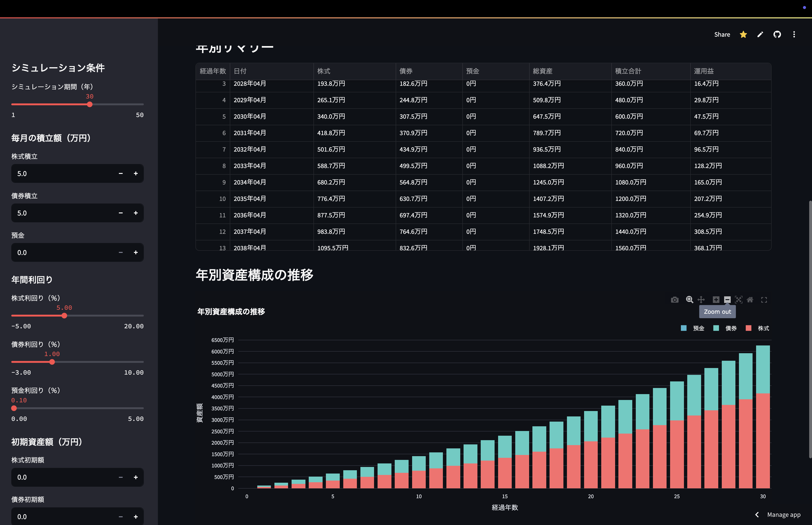Download plot as PNG camera icon

coord(674,300)
